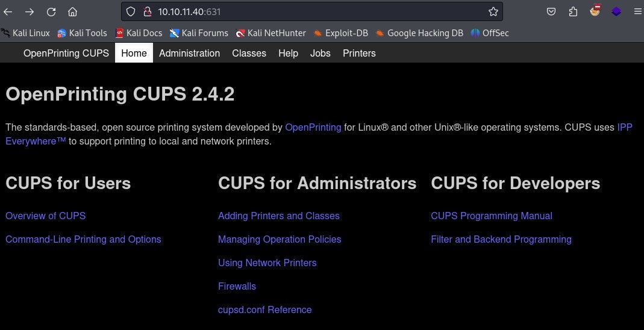
Task: Open the Printers tab
Action: click(360, 53)
